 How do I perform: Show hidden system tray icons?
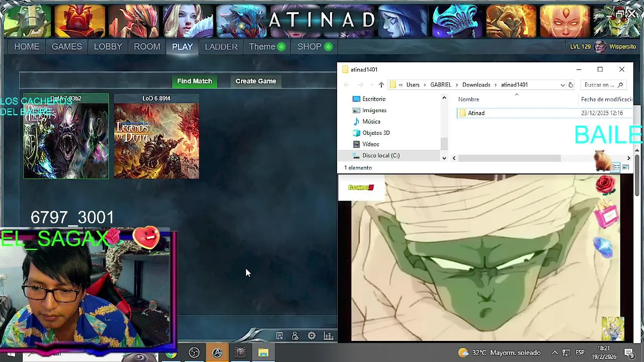coord(554,353)
